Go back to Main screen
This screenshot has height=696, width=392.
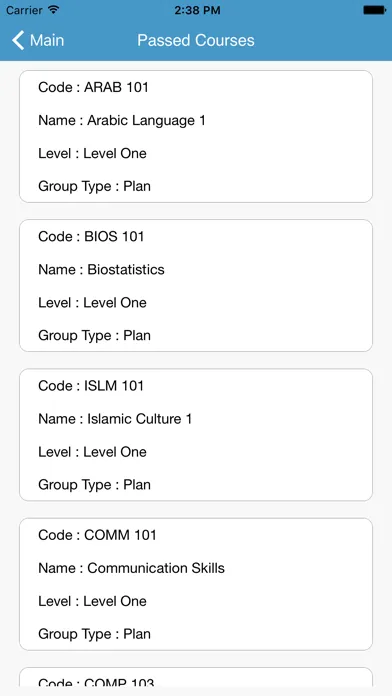click(x=38, y=40)
